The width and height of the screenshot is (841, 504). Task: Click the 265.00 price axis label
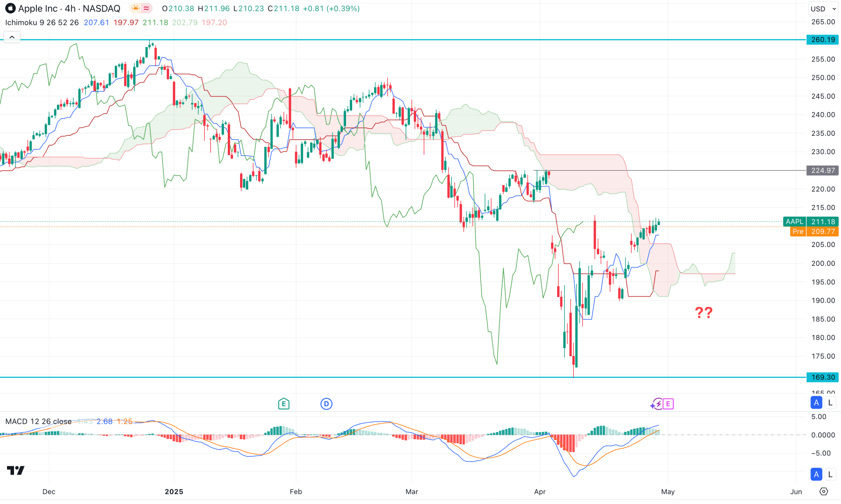[x=823, y=22]
